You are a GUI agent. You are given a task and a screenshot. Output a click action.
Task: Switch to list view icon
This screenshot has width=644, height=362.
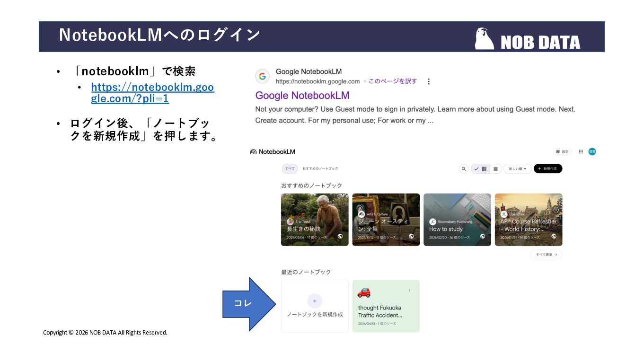(x=495, y=169)
